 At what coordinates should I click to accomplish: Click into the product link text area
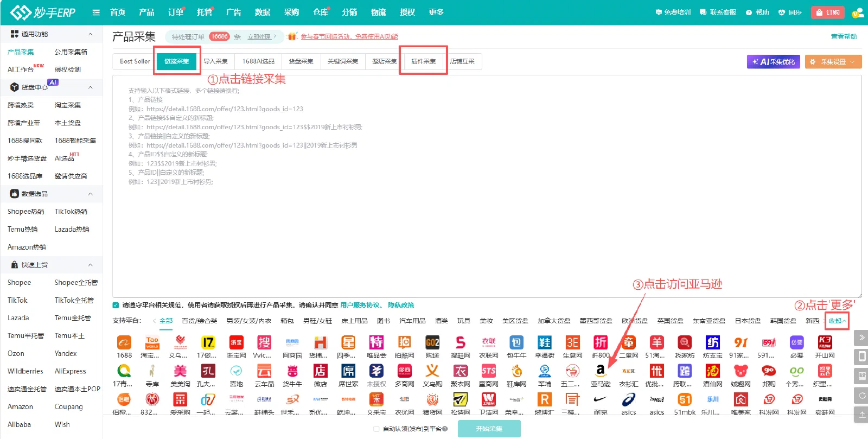[487, 186]
